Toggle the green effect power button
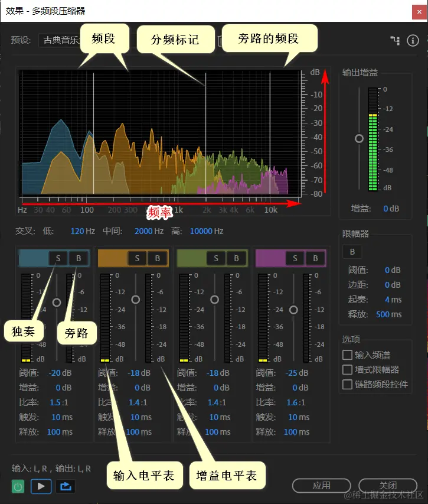Screen dimensions: 428x504 [18, 486]
